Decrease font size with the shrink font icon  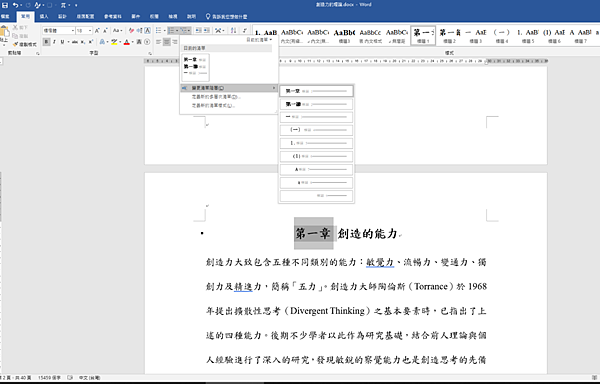coord(105,31)
